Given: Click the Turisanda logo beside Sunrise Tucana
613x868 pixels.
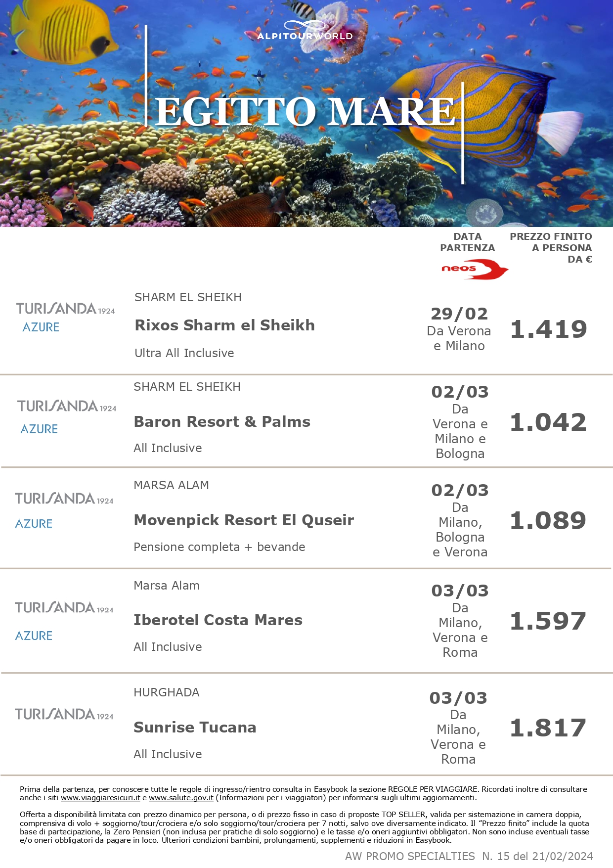Looking at the screenshot, I should click(x=64, y=715).
